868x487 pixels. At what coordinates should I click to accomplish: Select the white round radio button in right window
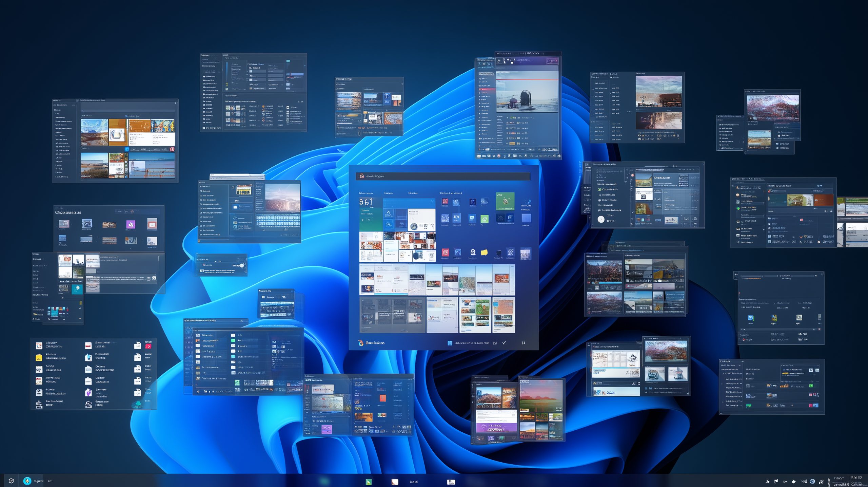click(601, 219)
